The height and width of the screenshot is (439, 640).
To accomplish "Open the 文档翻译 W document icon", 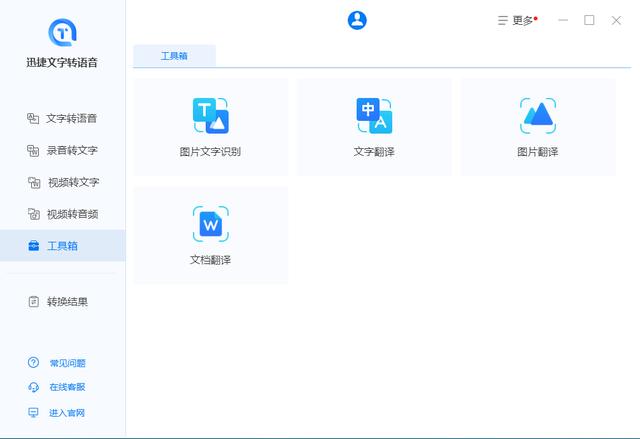I will 211,224.
